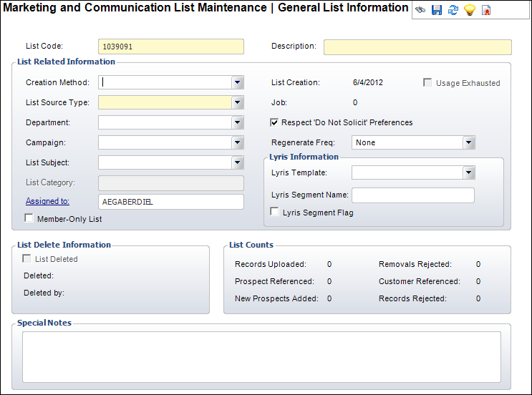Click the blue refresh arrows icon

pyautogui.click(x=453, y=11)
